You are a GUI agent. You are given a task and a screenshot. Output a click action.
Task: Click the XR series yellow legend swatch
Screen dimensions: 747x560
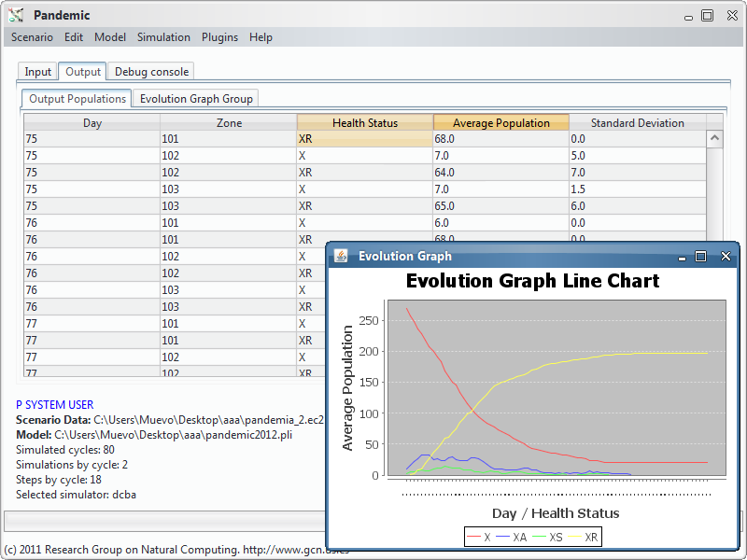pos(575,538)
